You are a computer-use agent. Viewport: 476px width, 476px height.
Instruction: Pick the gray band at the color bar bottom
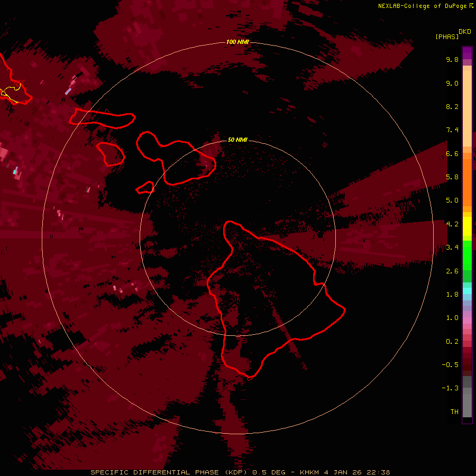point(467,398)
